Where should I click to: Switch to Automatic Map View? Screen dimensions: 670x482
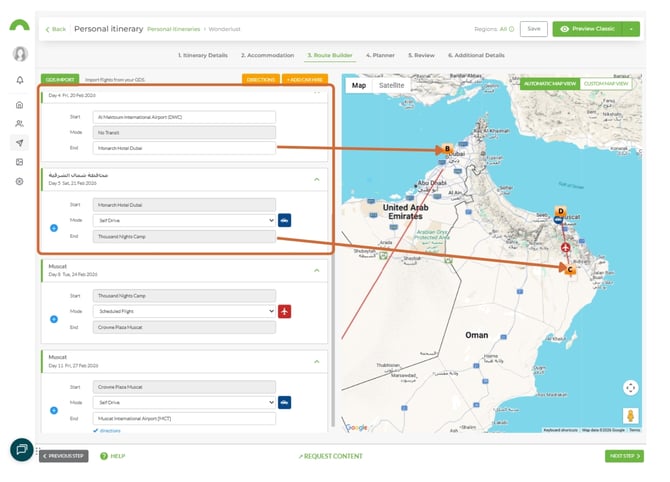pyautogui.click(x=550, y=83)
